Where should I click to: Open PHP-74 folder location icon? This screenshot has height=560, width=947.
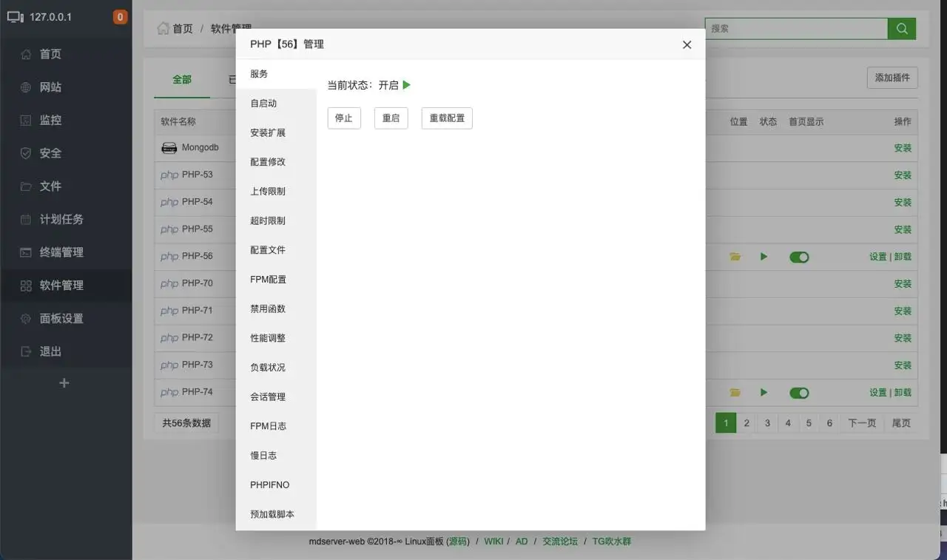(x=735, y=392)
